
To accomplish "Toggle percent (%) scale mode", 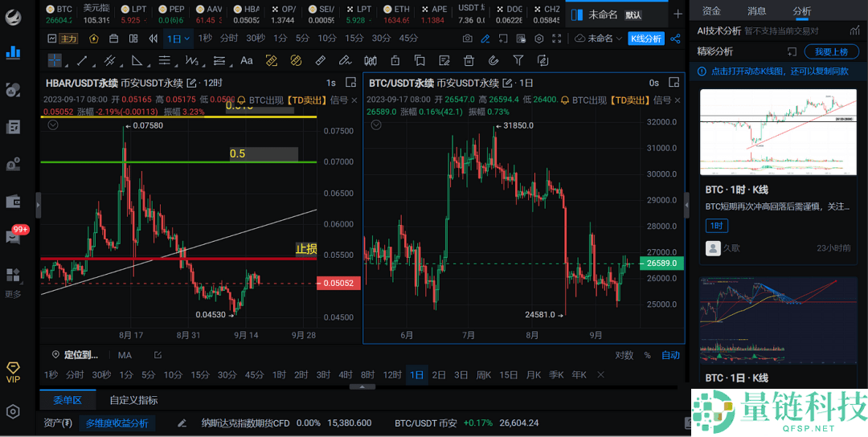I will [x=647, y=355].
